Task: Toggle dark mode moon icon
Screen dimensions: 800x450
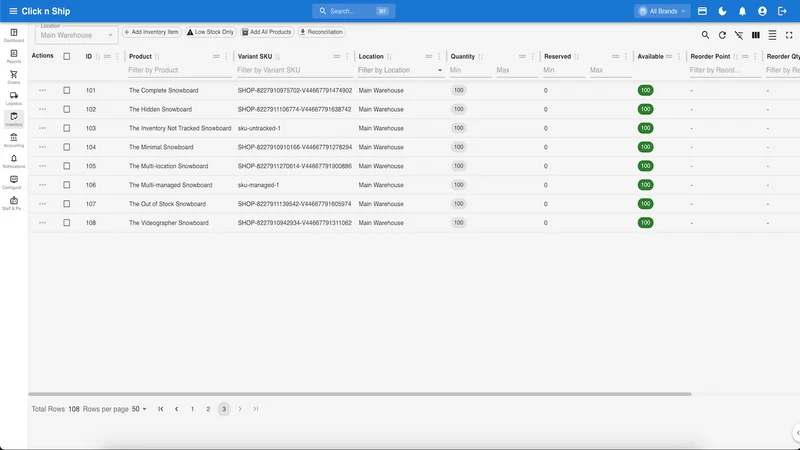Action: coord(722,11)
